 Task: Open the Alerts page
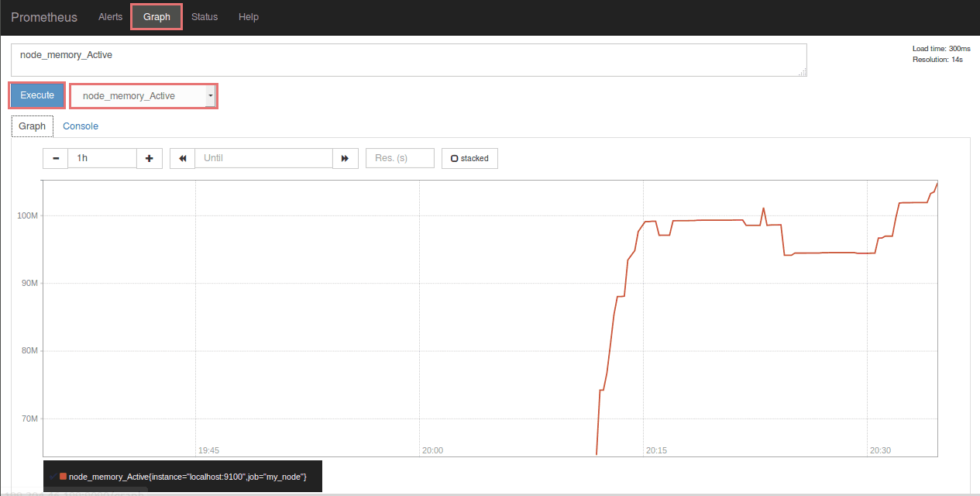coord(110,17)
